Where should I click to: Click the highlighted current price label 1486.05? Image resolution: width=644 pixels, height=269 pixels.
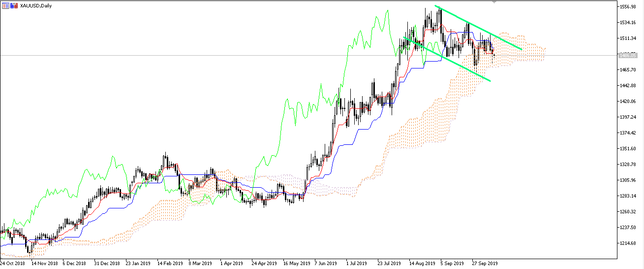630,55
